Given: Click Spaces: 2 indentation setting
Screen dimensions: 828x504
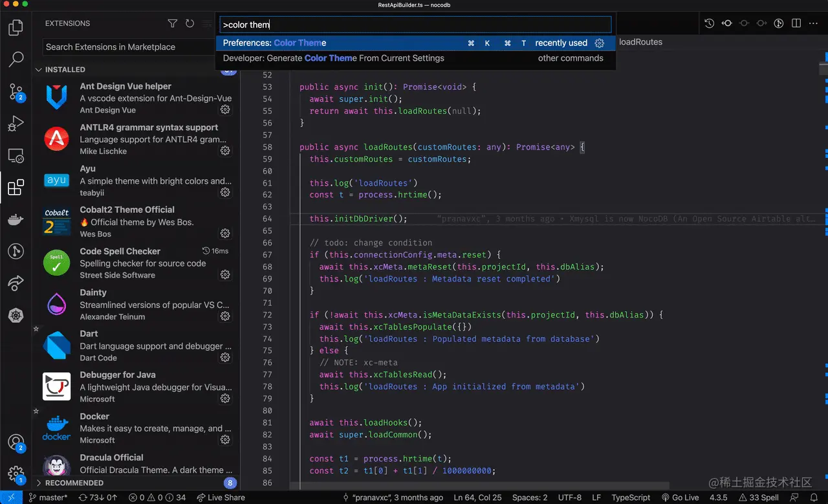Looking at the screenshot, I should [x=529, y=498].
